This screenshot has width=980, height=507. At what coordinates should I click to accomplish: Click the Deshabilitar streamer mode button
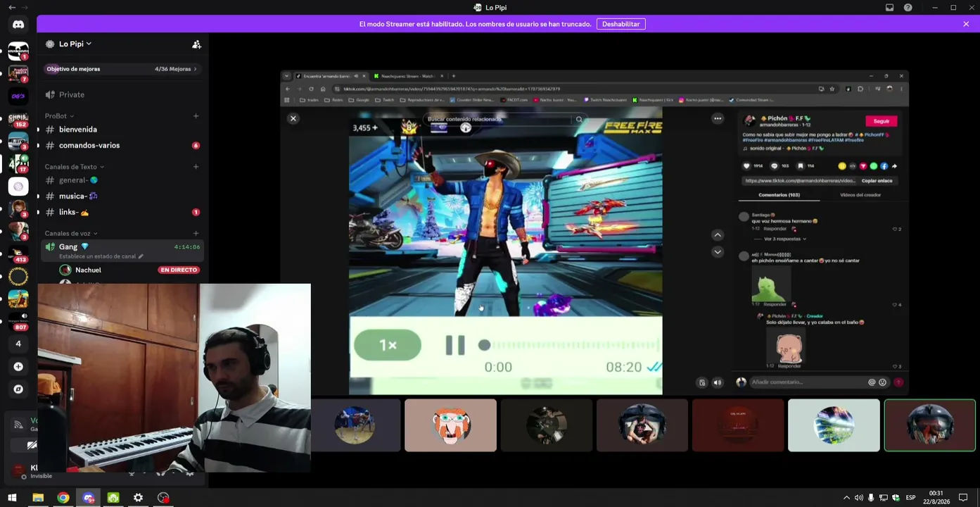(x=621, y=24)
